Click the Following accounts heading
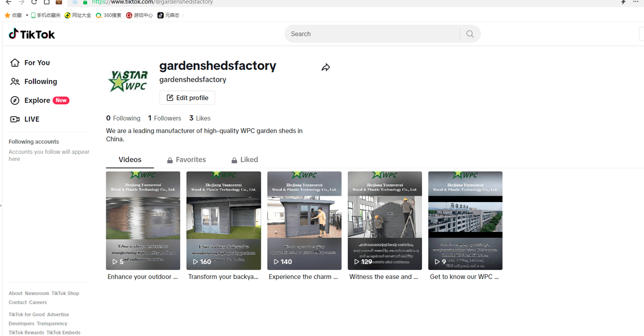This screenshot has height=336, width=644. pos(34,141)
